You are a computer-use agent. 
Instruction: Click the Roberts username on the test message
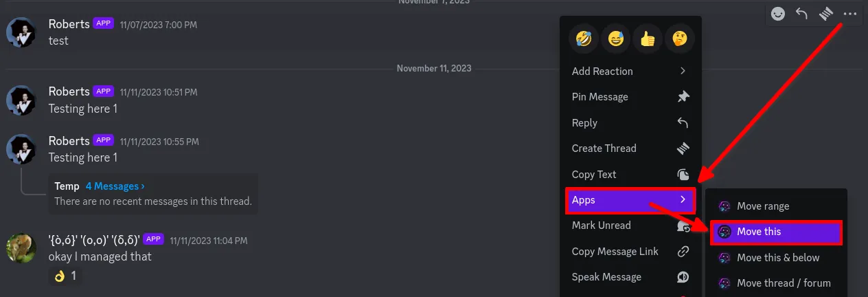(x=69, y=24)
